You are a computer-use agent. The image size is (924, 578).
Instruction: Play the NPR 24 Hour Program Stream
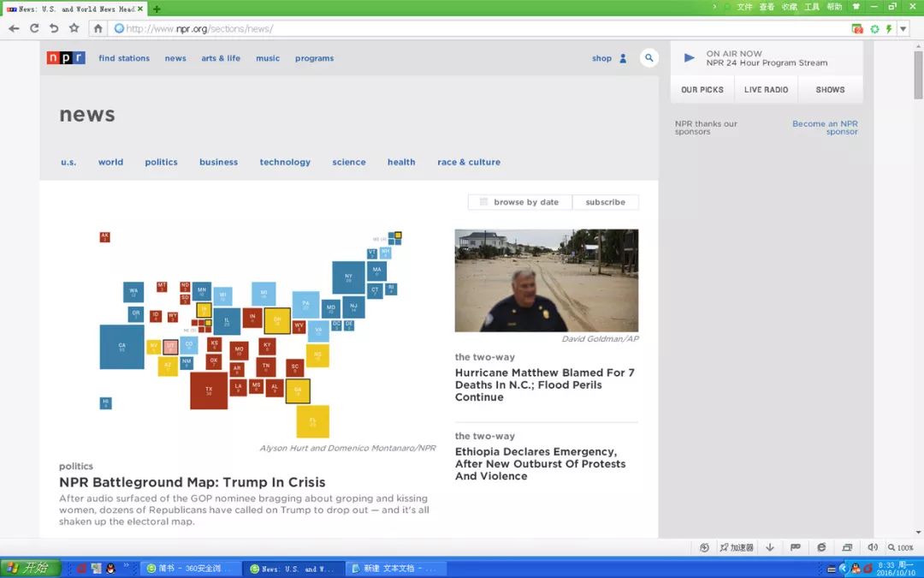[x=690, y=58]
